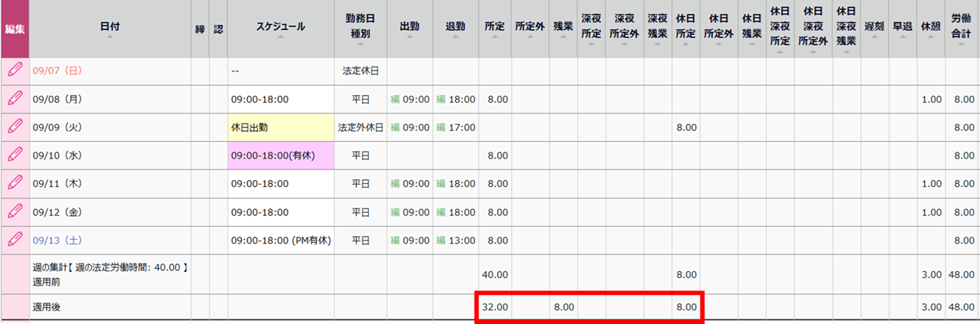This screenshot has width=980, height=324.
Task: Click the pencil edit icon for 09/07 (日)
Action: click(x=15, y=70)
